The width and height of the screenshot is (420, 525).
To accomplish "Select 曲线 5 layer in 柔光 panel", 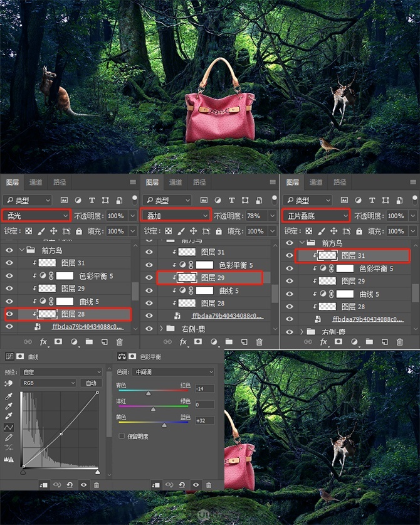I will tap(88, 301).
